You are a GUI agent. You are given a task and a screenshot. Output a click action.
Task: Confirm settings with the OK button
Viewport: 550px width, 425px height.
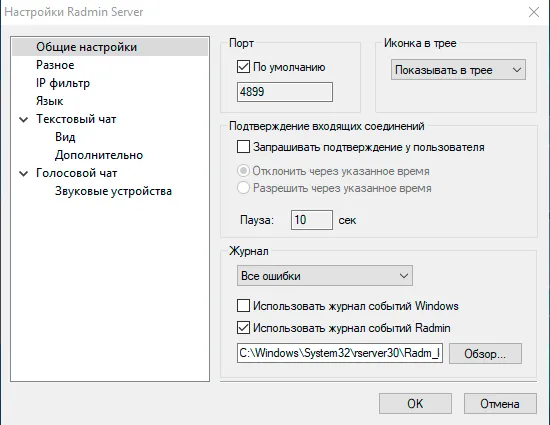pos(415,404)
